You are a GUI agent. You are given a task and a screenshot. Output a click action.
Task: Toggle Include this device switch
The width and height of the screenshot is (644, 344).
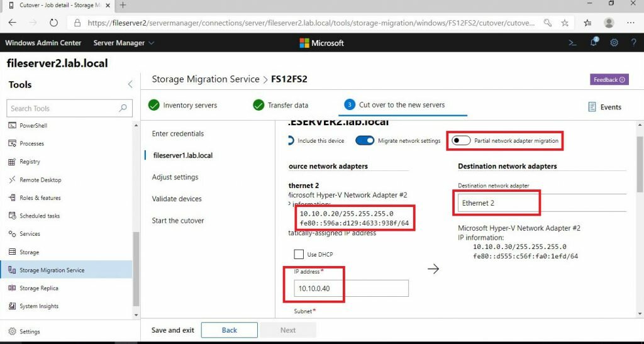[291, 141]
